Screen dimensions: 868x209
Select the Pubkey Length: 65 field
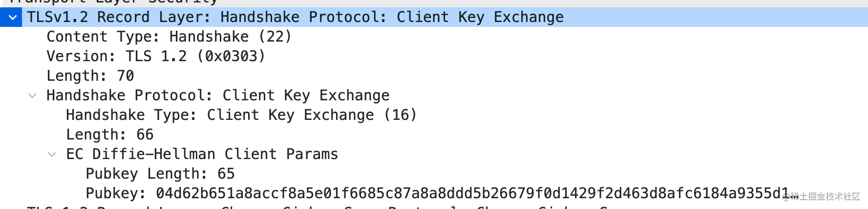coord(160,174)
